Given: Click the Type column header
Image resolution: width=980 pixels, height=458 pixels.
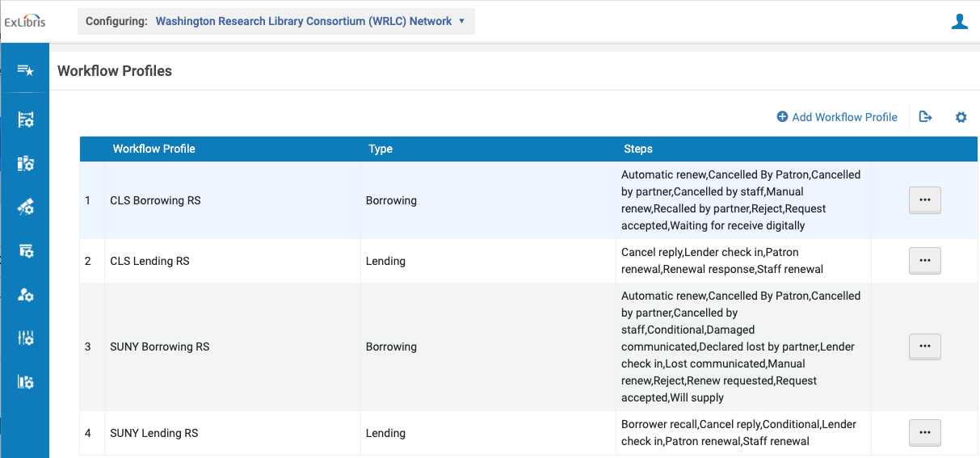Looking at the screenshot, I should (380, 149).
